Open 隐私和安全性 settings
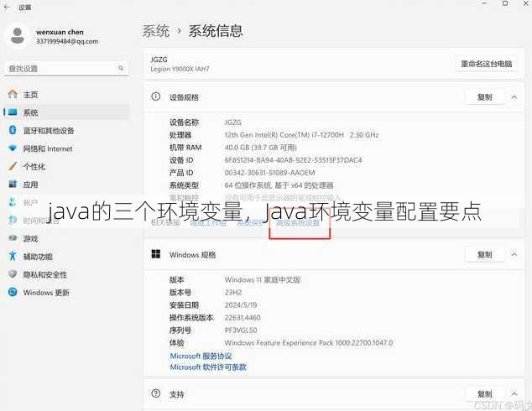 (x=66, y=274)
